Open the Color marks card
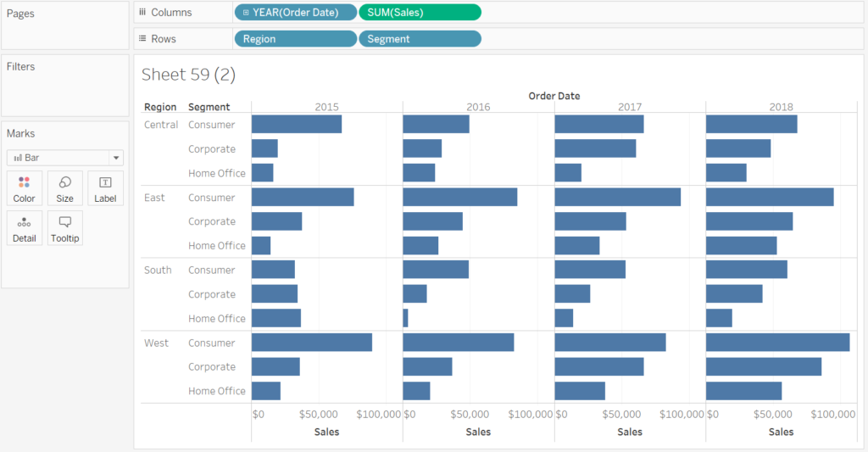Image resolution: width=868 pixels, height=452 pixels. click(24, 188)
